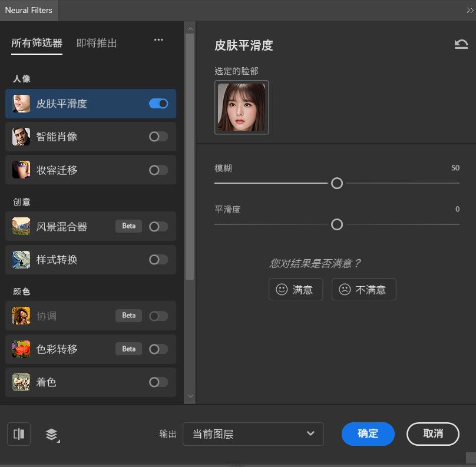Image resolution: width=476 pixels, height=467 pixels.
Task: Click the 风景混合器 Beta filter icon
Action: pos(21,226)
